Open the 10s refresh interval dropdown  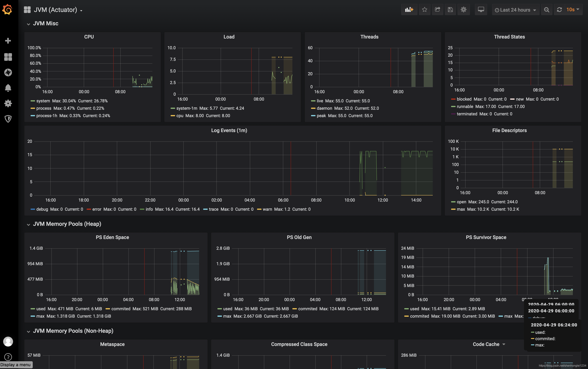tap(573, 10)
